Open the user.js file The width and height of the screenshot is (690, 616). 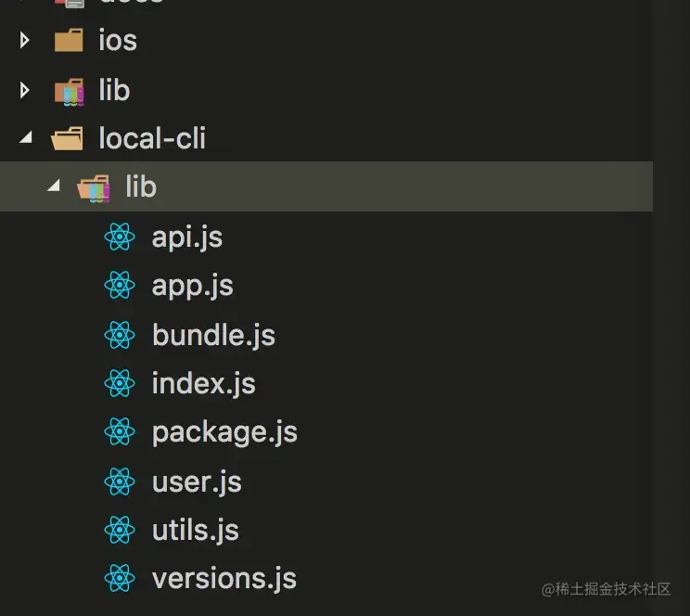click(197, 482)
